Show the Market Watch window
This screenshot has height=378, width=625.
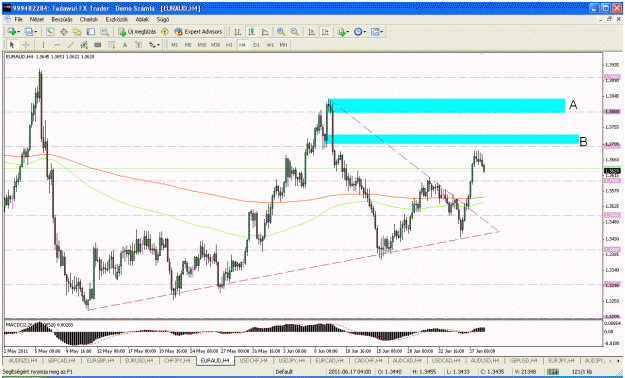coord(50,32)
